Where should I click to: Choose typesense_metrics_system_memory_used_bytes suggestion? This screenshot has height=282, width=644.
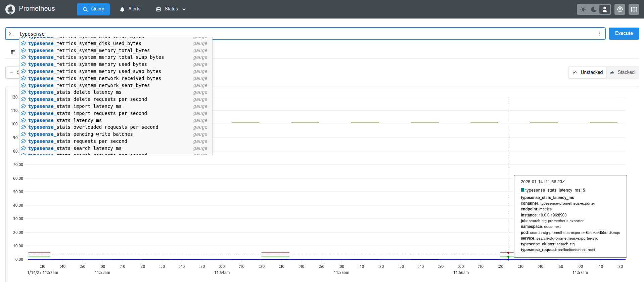tap(116, 64)
